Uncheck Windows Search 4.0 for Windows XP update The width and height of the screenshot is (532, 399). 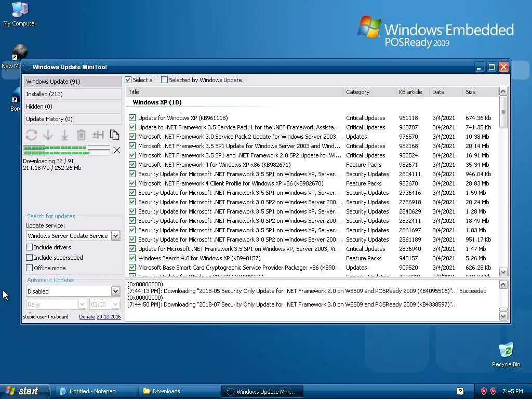click(x=132, y=258)
